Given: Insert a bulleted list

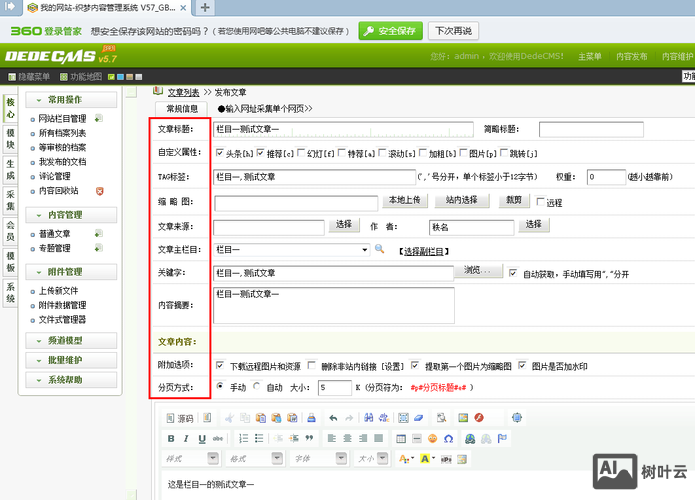Looking at the screenshot, I should click(259, 438).
